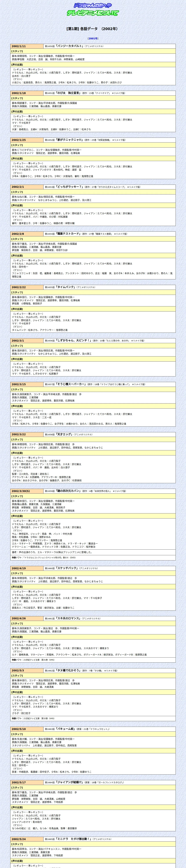
Task: Click episode title バキューム蚊
Action: [65, 729]
